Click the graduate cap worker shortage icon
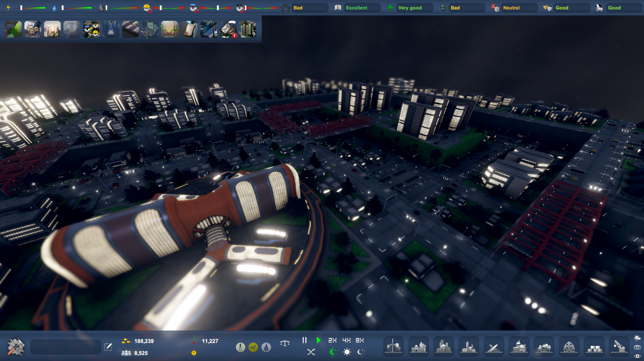644x361 pixels. point(240,8)
